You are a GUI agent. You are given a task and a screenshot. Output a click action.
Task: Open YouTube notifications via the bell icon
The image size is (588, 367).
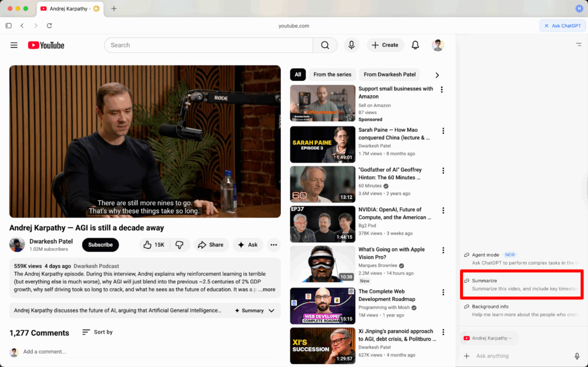(x=415, y=45)
